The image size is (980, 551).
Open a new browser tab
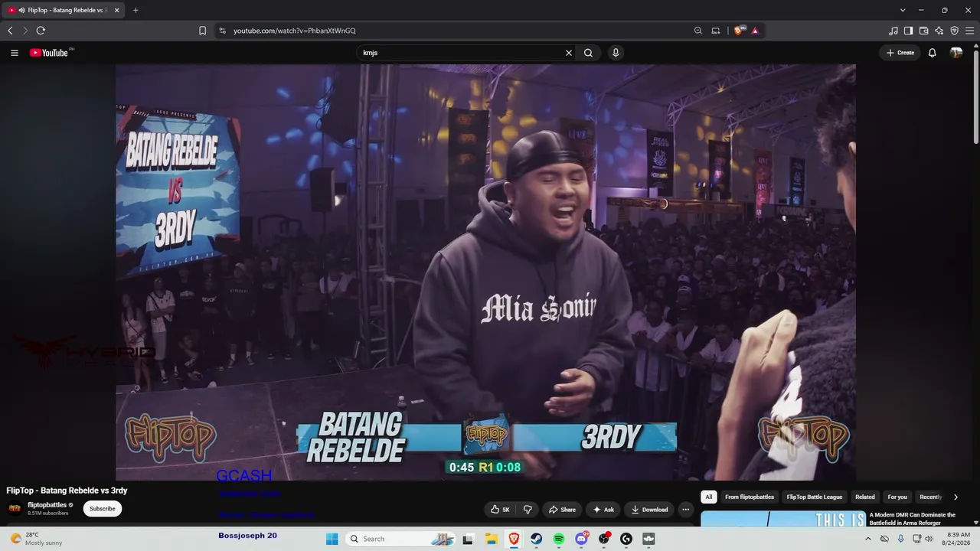136,10
